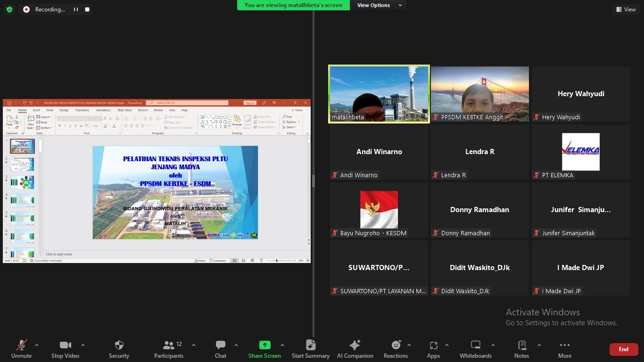Expand audio options arrow beside Unmute
644x362 pixels.
pyautogui.click(x=37, y=345)
